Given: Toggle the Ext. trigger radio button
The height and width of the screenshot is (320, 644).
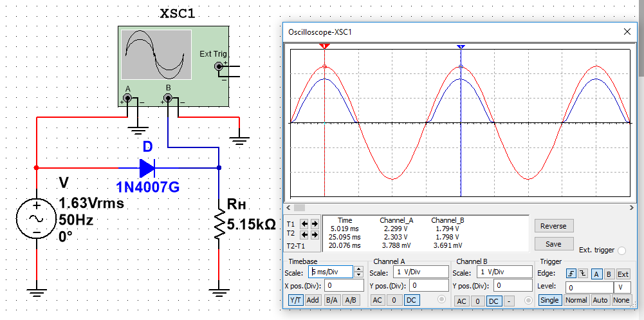Looking at the screenshot, I should (622, 251).
